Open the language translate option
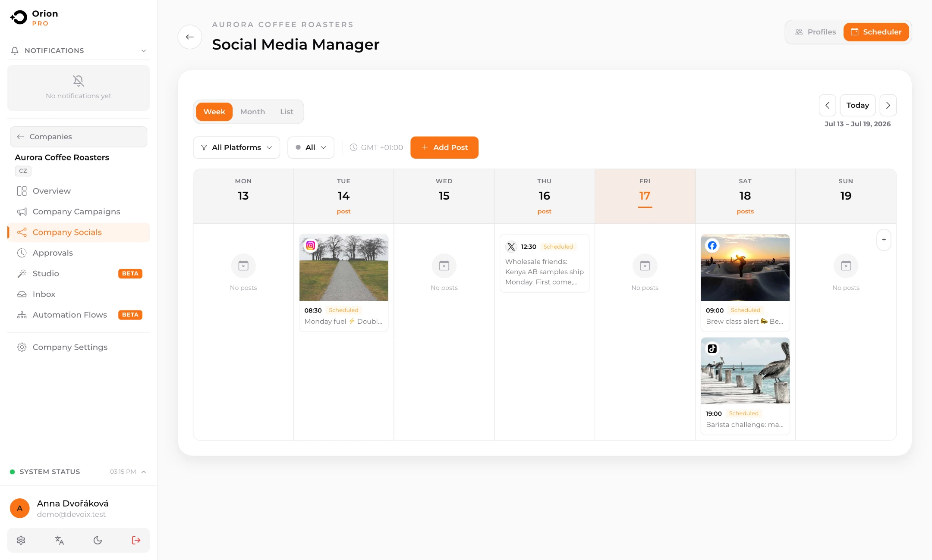932x560 pixels. point(60,540)
